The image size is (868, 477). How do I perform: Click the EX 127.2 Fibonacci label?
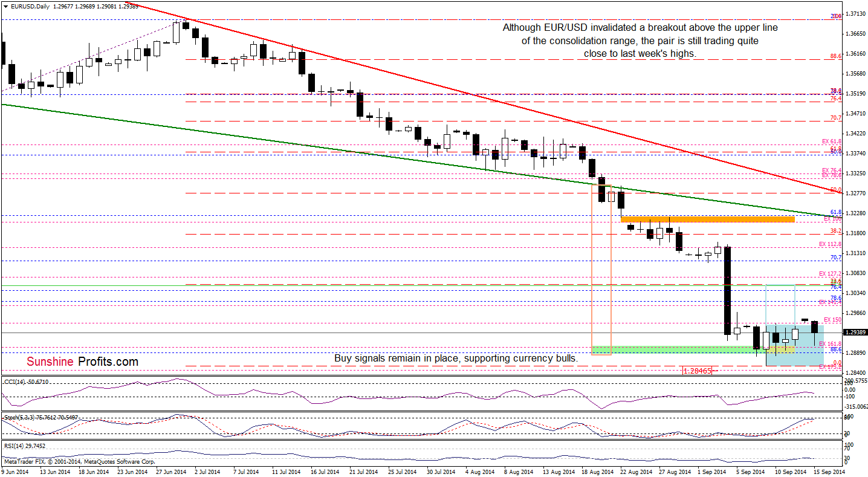tap(831, 274)
